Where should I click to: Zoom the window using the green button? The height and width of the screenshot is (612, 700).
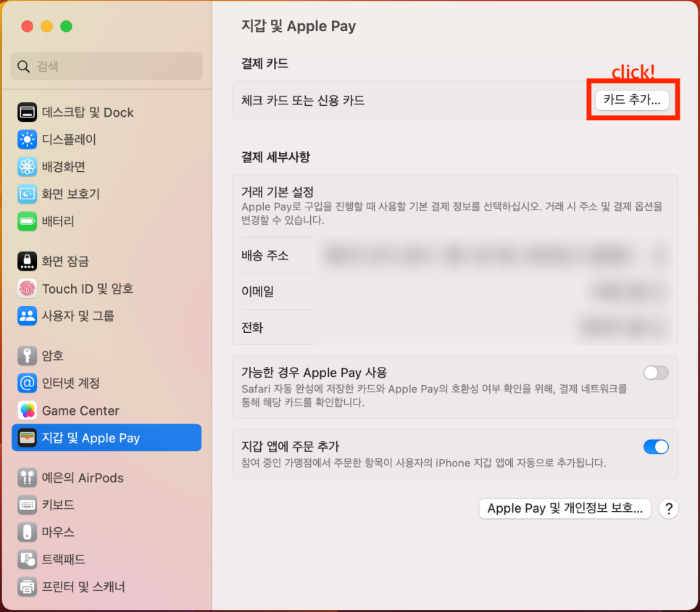(66, 26)
